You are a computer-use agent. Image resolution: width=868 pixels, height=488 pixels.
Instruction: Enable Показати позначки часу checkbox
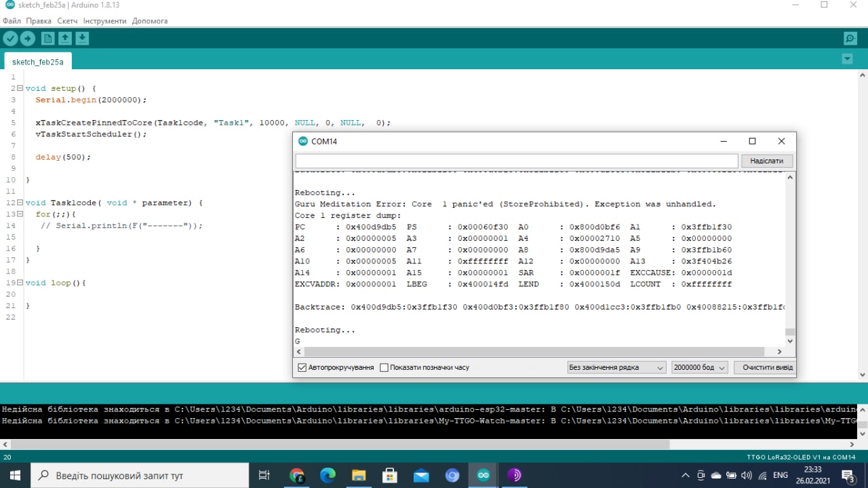(384, 367)
